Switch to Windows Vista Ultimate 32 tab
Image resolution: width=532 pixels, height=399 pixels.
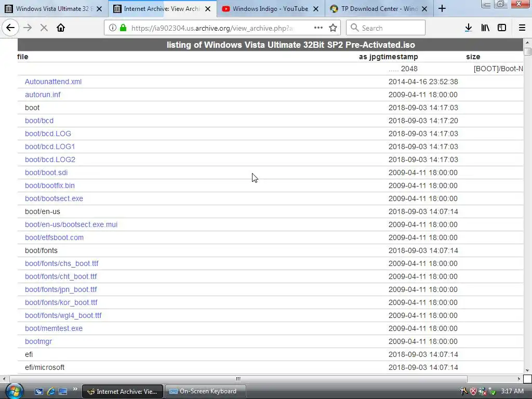pos(54,9)
